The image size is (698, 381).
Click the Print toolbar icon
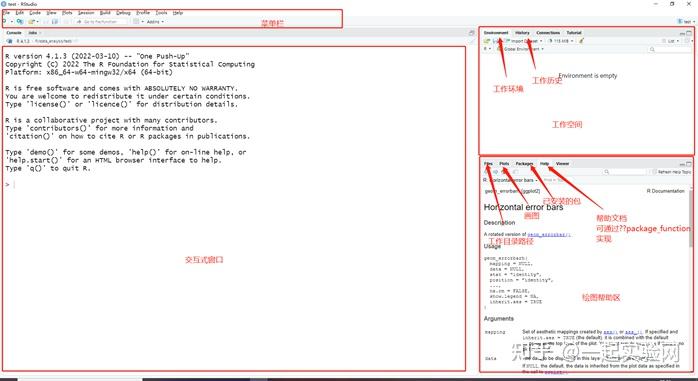(66, 21)
